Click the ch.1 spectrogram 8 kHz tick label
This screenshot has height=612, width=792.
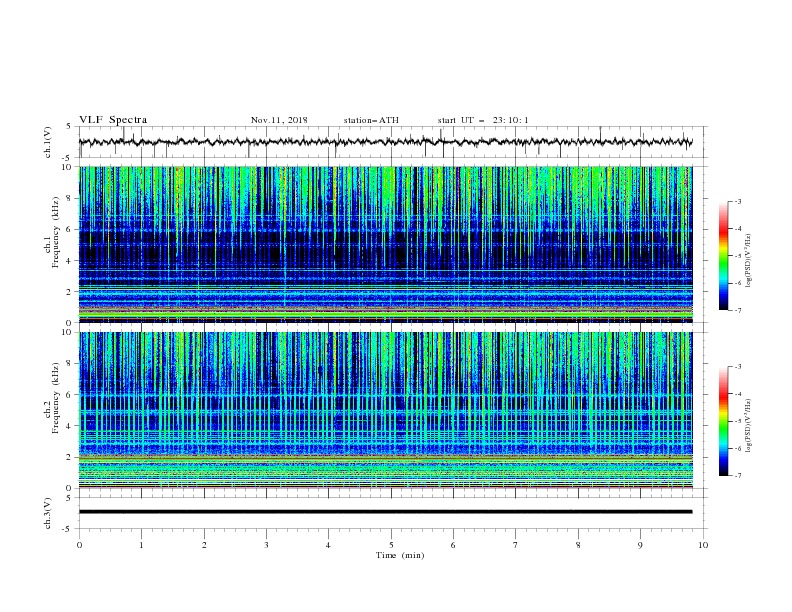point(71,198)
